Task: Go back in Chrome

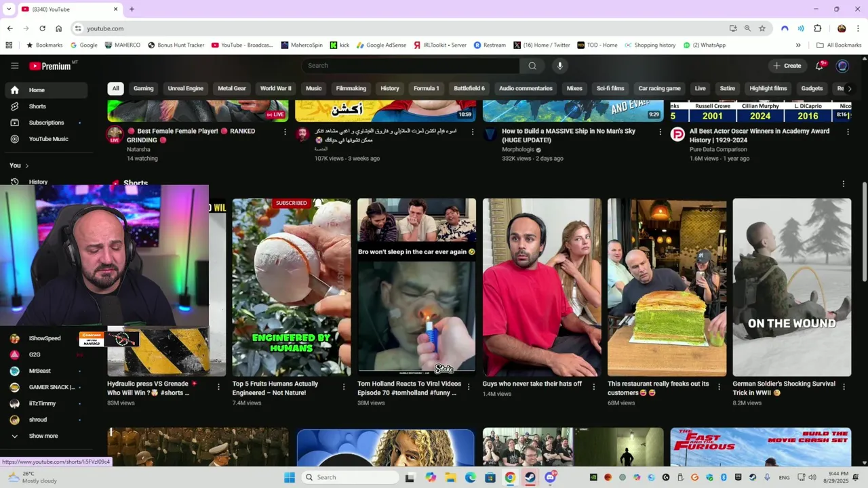Action: coord(9,28)
